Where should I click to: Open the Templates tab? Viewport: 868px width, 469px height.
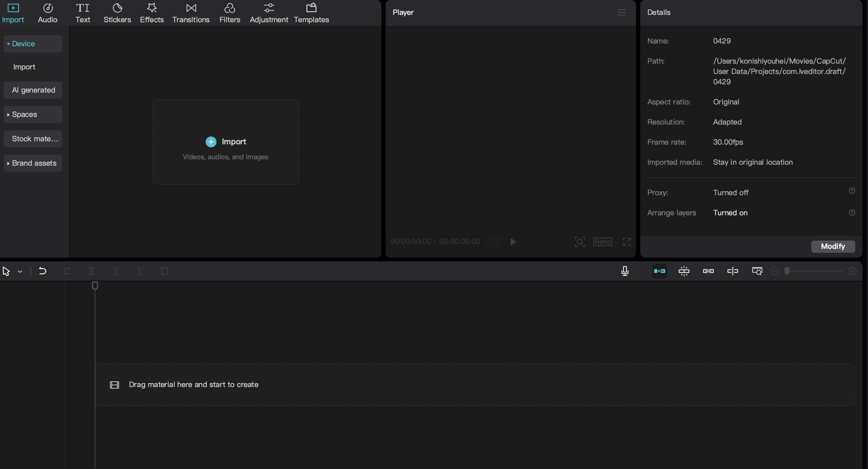point(311,13)
